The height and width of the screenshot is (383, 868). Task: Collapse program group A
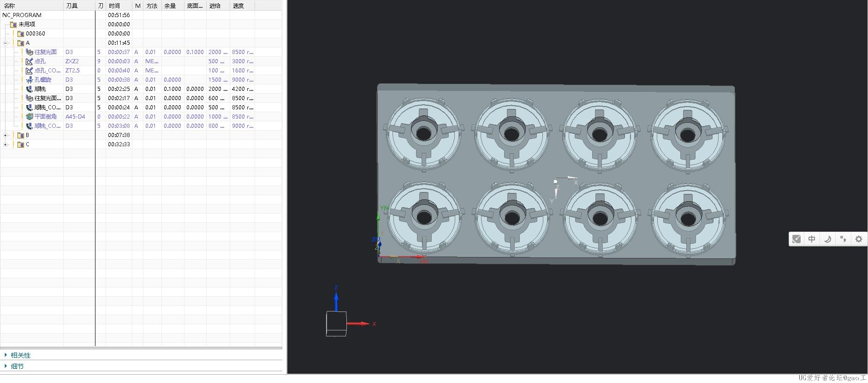(6, 43)
